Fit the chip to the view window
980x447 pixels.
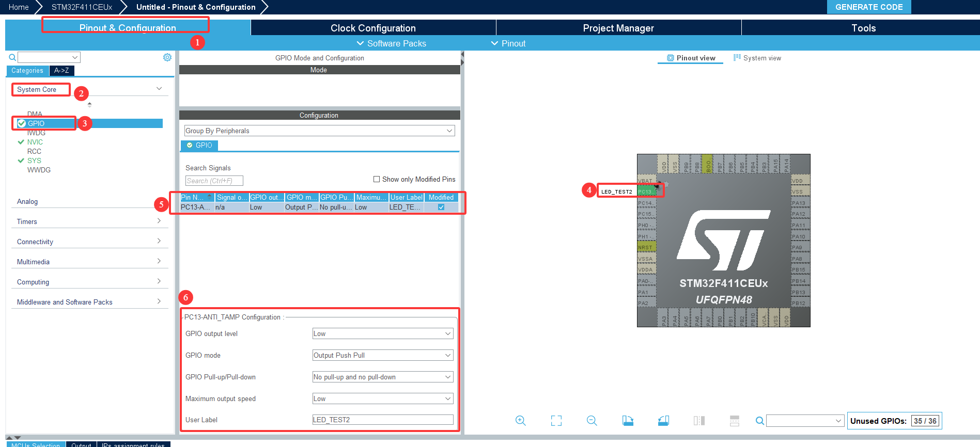click(556, 421)
